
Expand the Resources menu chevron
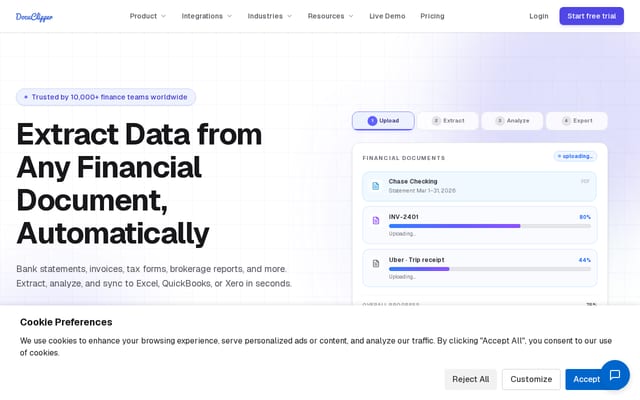click(351, 16)
